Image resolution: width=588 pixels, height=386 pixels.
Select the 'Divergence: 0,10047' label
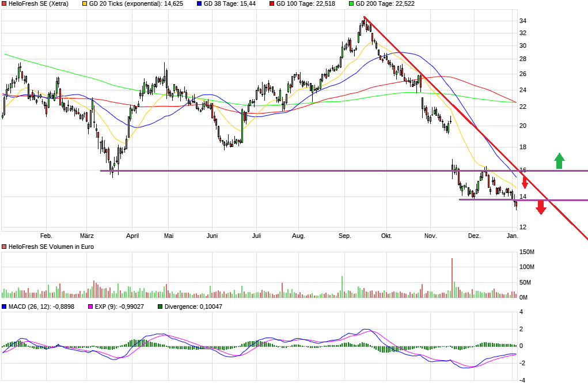(x=194, y=307)
